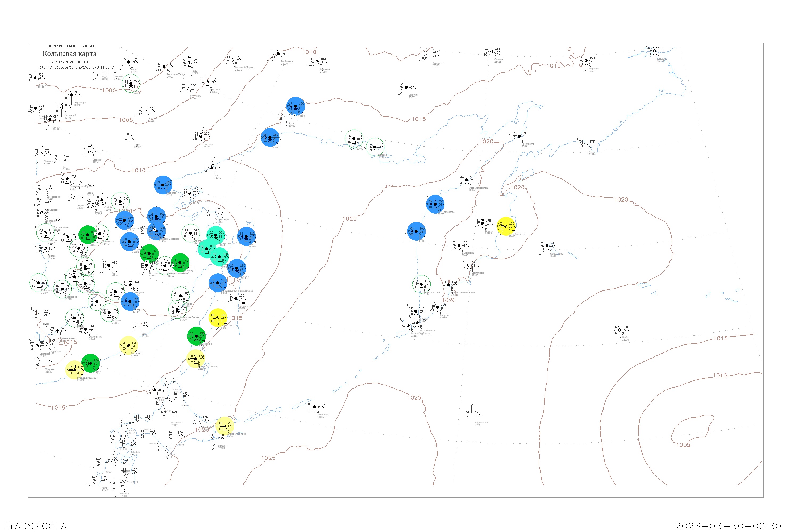Open the meteocenter.net UHPP.png link
Image resolution: width=798 pixels, height=532 pixels.
pos(75,68)
